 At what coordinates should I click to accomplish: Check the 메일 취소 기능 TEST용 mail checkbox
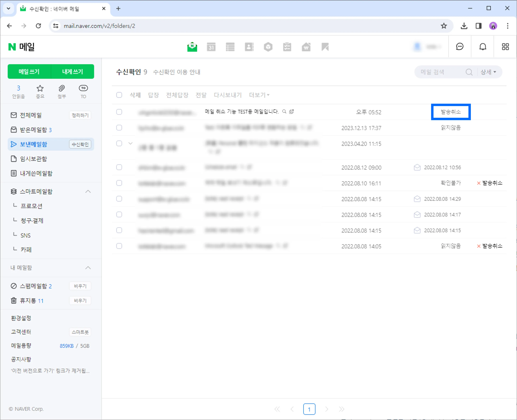[119, 112]
